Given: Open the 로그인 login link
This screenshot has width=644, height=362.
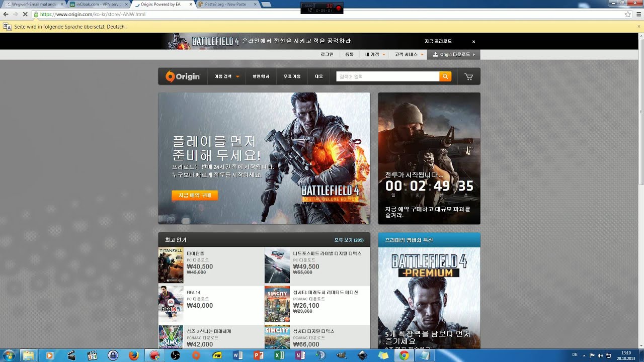Looking at the screenshot, I should (327, 54).
